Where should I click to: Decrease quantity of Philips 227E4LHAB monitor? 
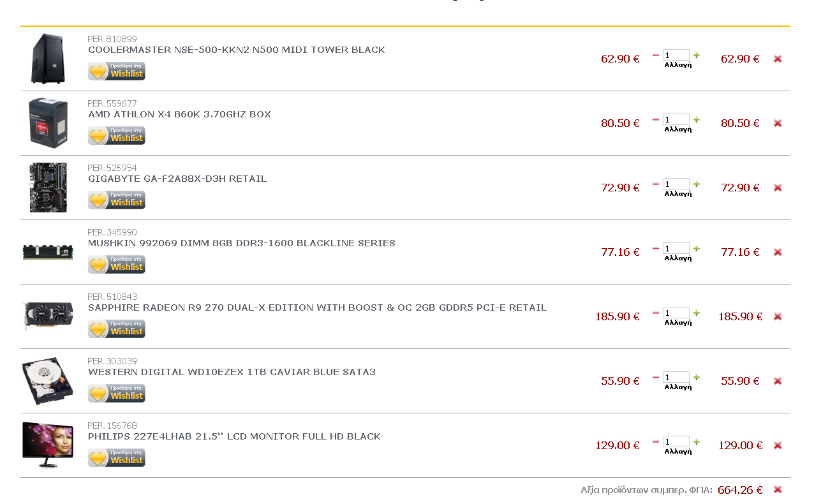655,441
